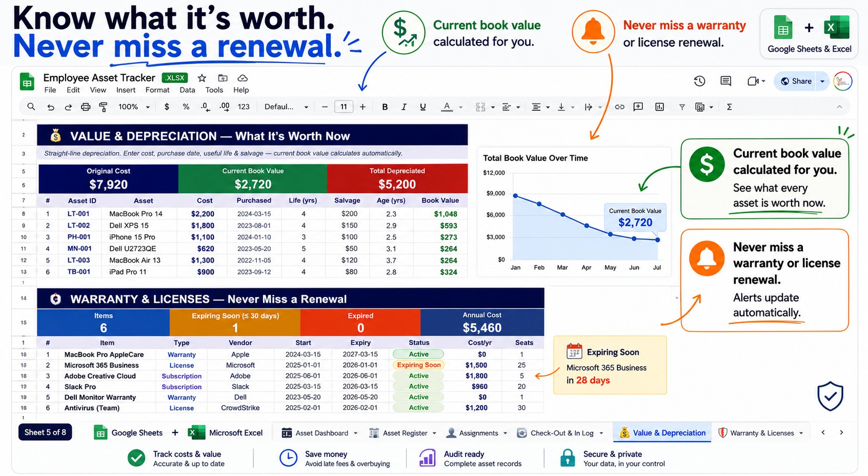Viewport: 868px width, 476px height.
Task: Open horizontal align dropdown
Action: click(540, 107)
